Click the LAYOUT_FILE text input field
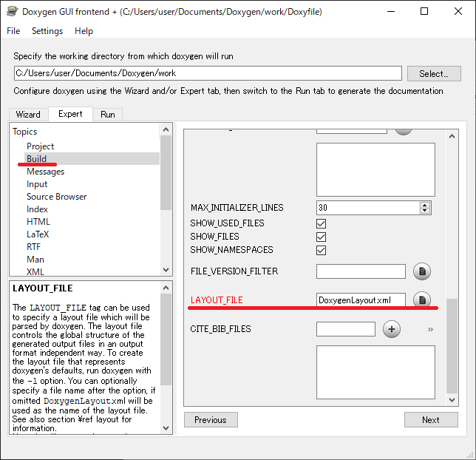476x460 pixels. [x=361, y=300]
